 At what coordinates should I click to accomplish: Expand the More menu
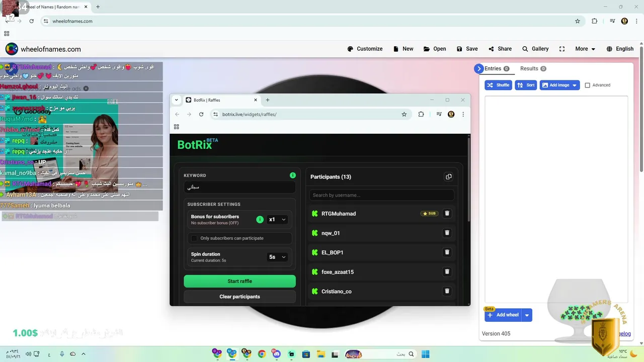(585, 49)
